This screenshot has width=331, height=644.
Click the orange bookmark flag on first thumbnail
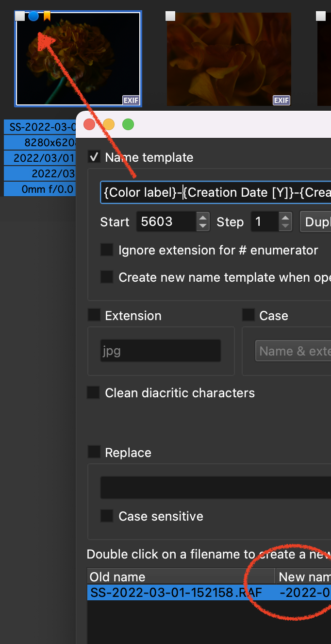(x=47, y=16)
